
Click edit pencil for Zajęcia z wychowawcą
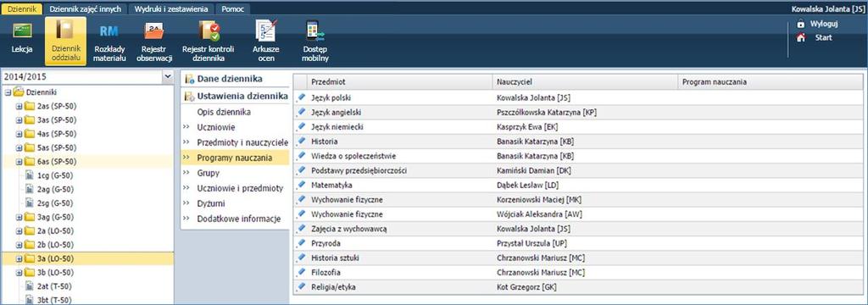301,228
